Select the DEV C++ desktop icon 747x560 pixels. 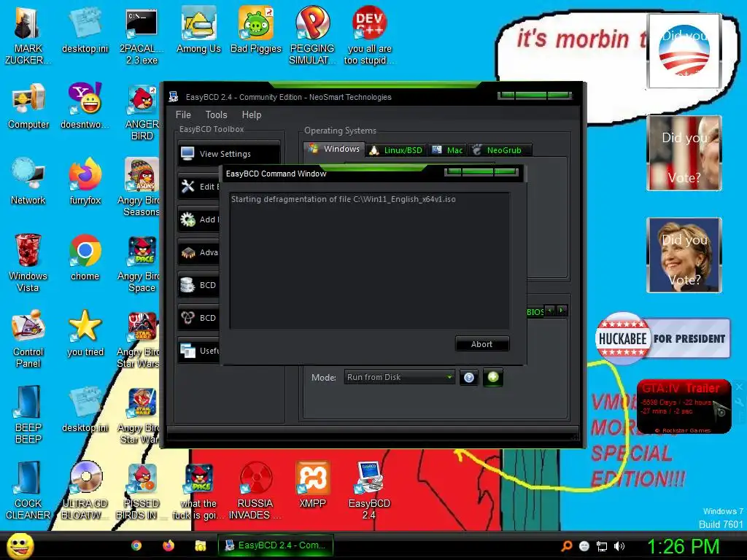click(x=370, y=35)
